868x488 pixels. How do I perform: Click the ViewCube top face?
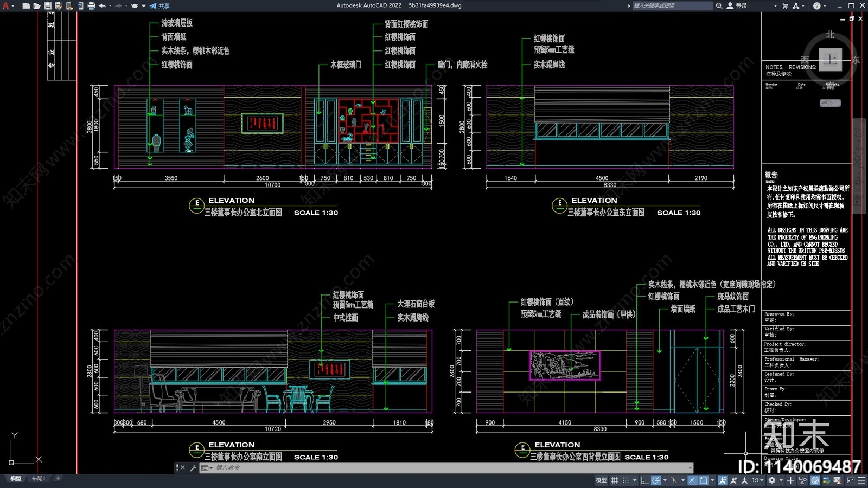click(830, 59)
